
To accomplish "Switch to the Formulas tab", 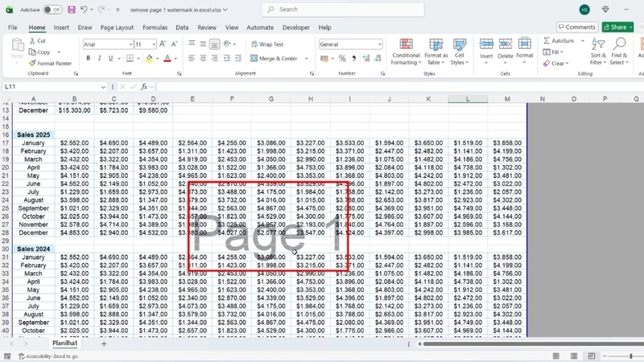I will (x=155, y=27).
